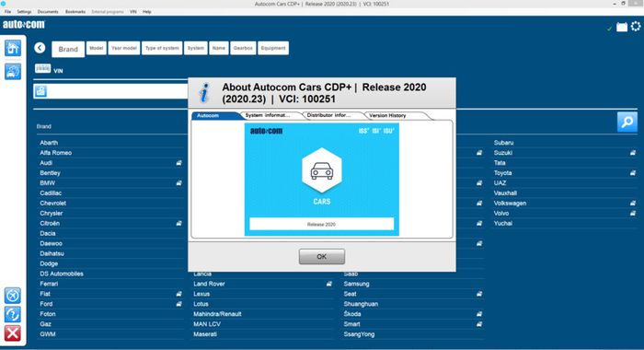Confirm the About dialog with OK
644x350 pixels.
point(322,257)
